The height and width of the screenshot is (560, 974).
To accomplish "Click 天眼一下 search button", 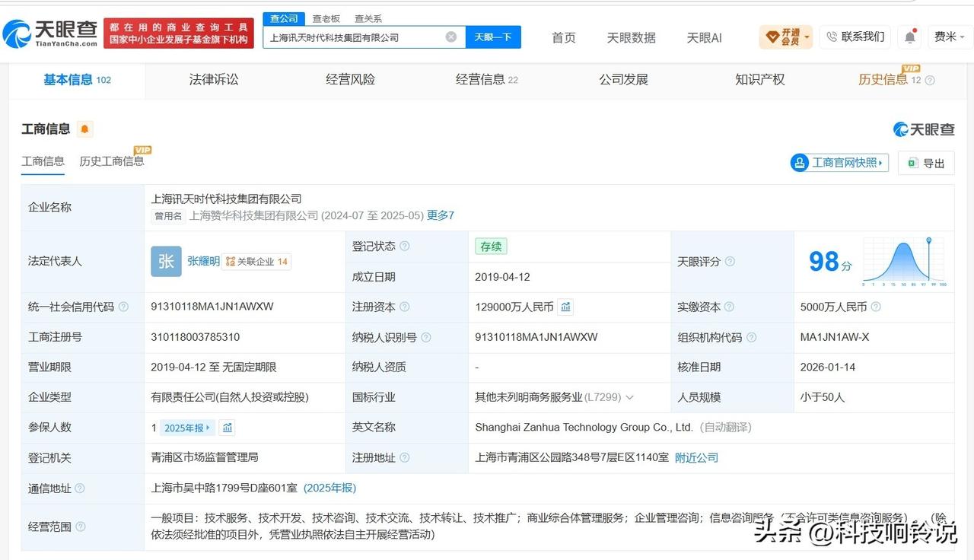I will (x=493, y=37).
